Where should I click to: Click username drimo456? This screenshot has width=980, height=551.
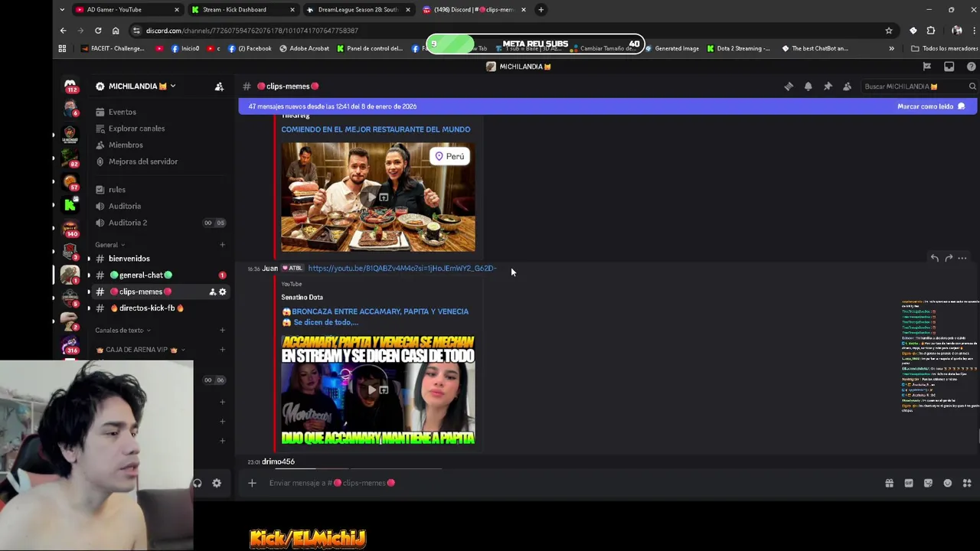click(278, 461)
